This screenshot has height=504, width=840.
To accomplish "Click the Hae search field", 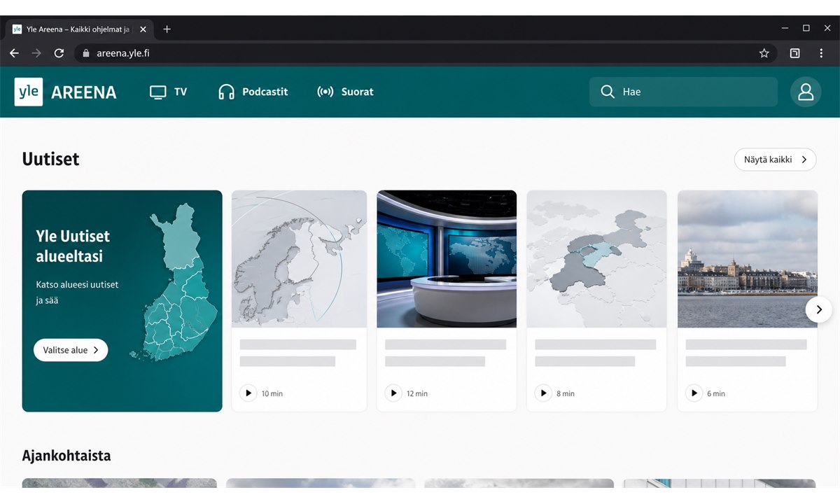I will (x=683, y=92).
